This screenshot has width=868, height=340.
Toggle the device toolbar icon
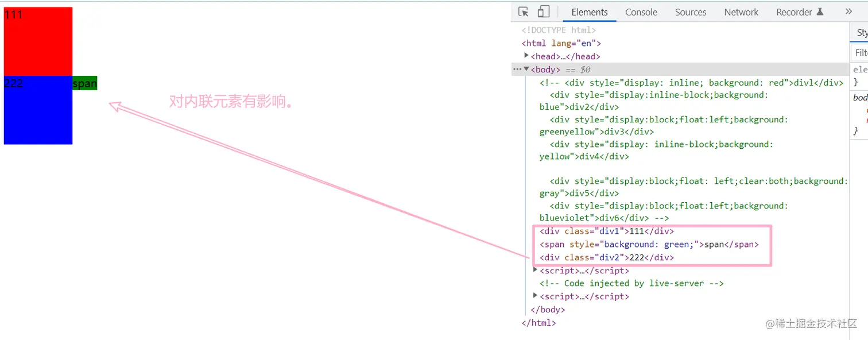543,12
